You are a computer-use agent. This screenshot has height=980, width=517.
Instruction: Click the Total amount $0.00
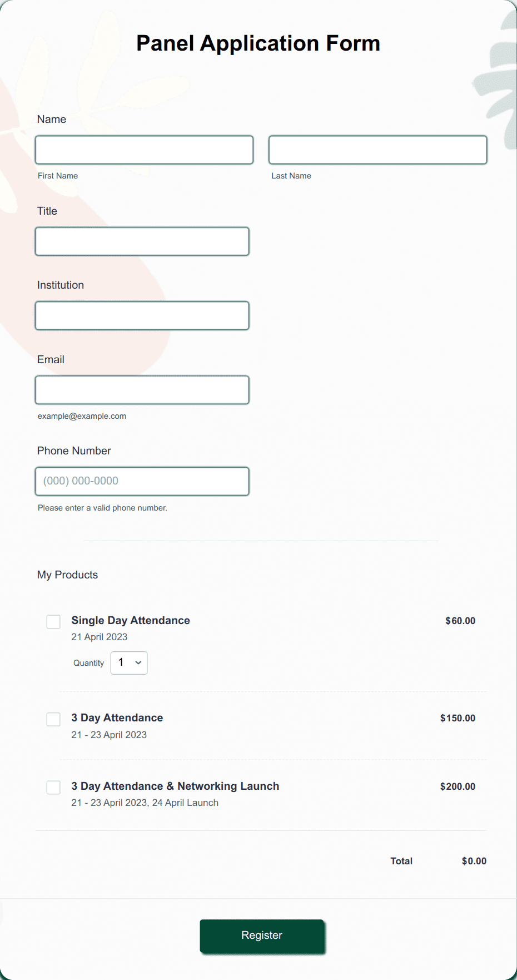coord(474,860)
